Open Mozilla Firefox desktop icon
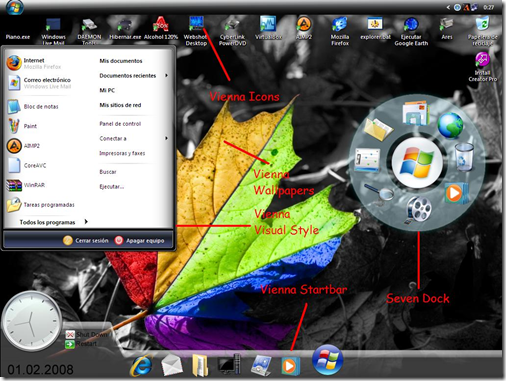The width and height of the screenshot is (506, 381). (x=340, y=31)
